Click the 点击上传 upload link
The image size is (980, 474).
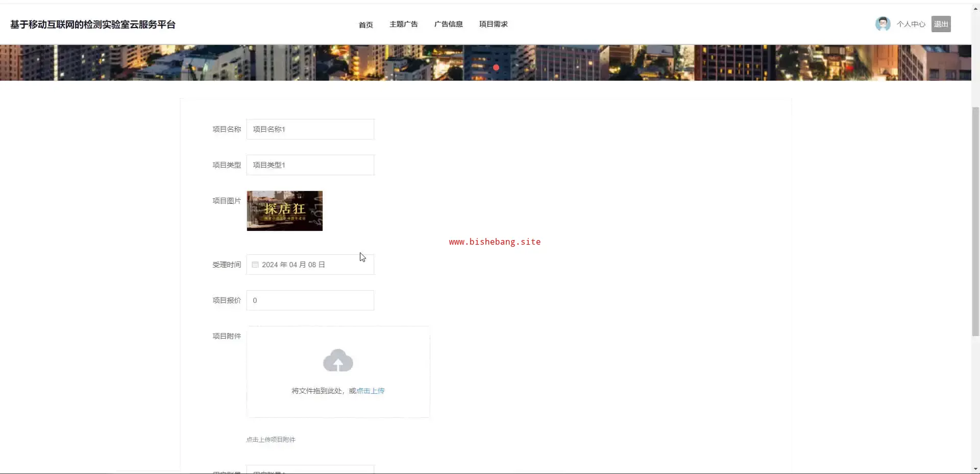tap(371, 391)
